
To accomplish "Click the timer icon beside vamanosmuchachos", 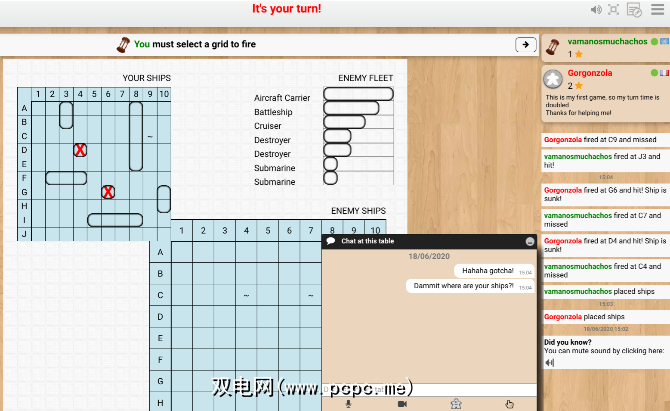I will [x=553, y=47].
